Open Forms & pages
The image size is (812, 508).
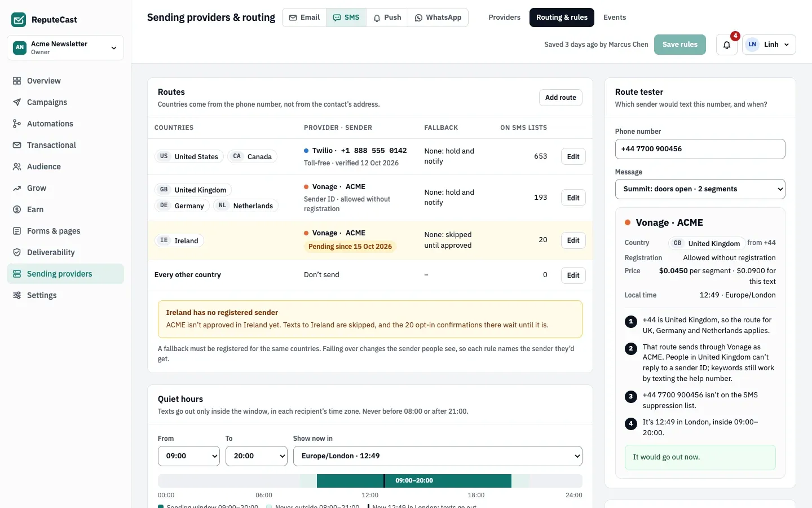click(x=65, y=231)
